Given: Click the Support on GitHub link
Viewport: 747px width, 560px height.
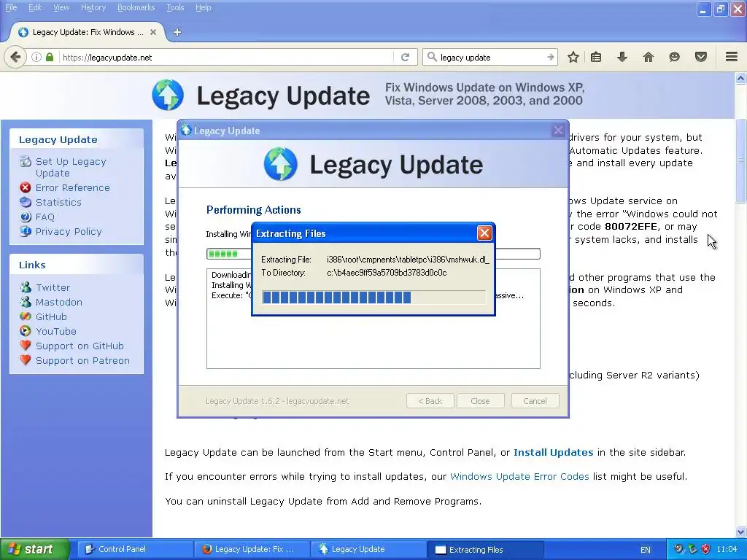Looking at the screenshot, I should [x=80, y=346].
